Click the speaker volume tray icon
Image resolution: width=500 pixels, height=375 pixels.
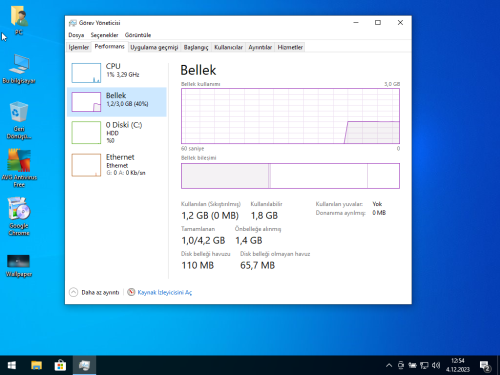tap(436, 365)
